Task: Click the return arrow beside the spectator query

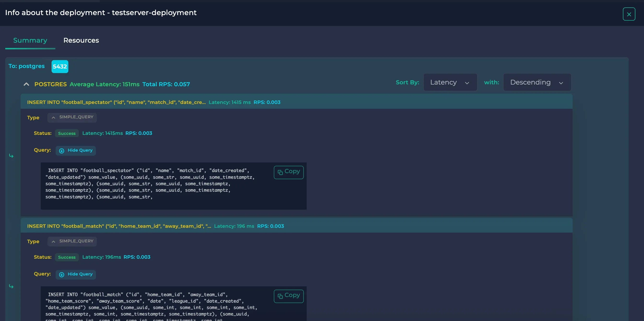Action: (x=12, y=156)
